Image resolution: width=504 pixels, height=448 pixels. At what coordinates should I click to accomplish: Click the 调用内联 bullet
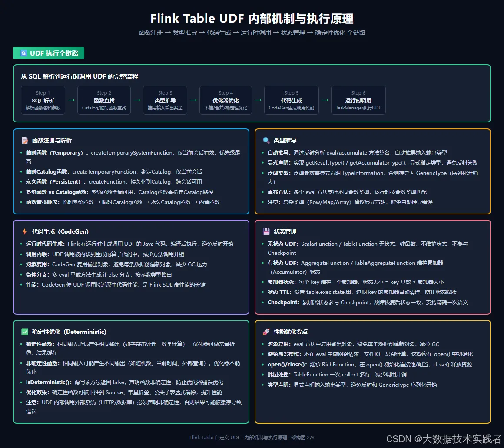click(x=105, y=254)
